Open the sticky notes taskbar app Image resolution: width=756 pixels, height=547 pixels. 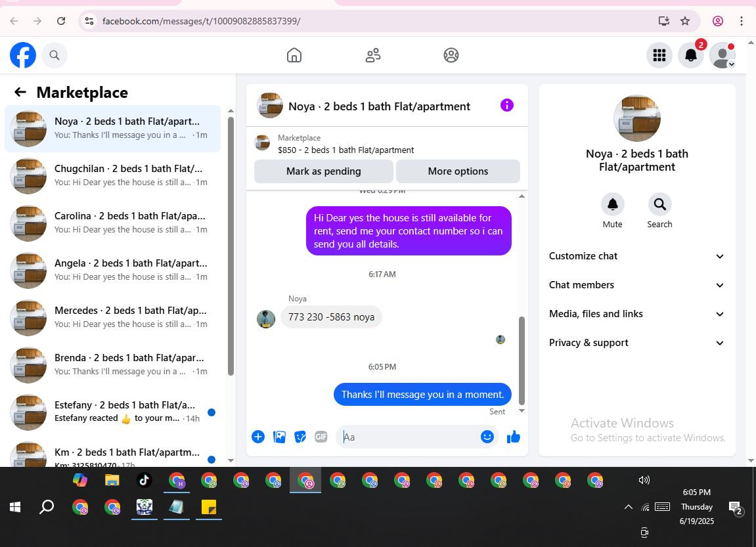pos(209,507)
